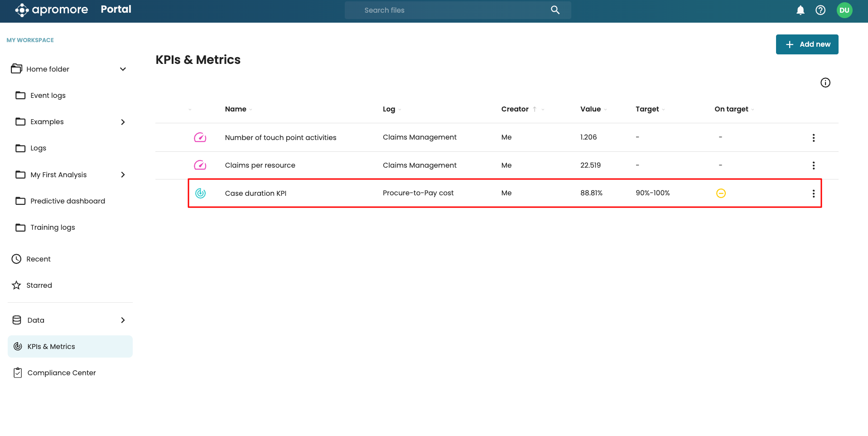
Task: Open the Predictive dashboard folder
Action: [68, 201]
